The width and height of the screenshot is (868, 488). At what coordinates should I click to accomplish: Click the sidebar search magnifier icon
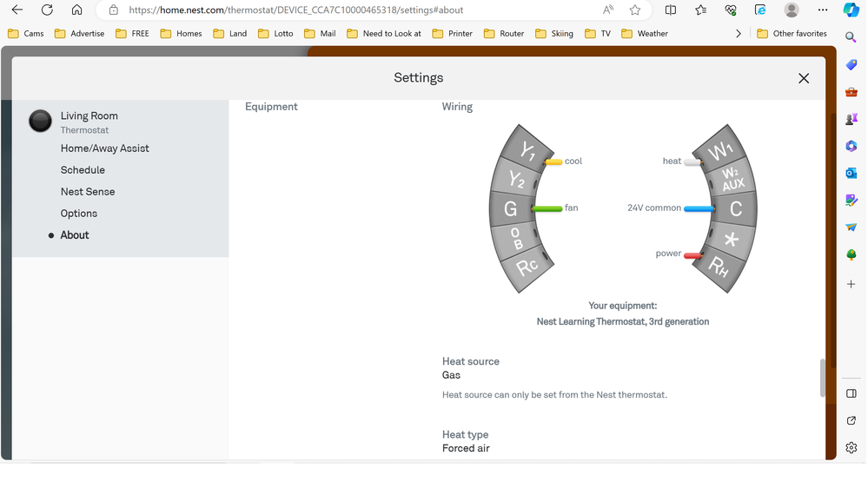[x=851, y=38]
